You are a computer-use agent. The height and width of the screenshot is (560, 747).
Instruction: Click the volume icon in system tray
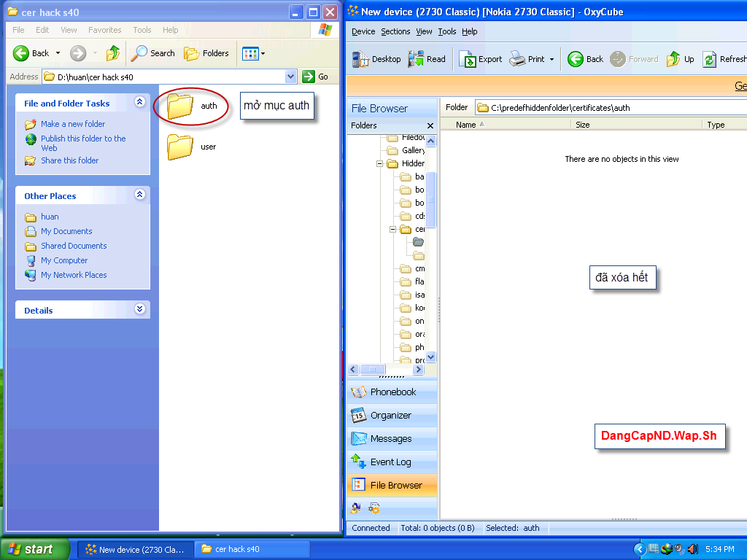coord(693,549)
